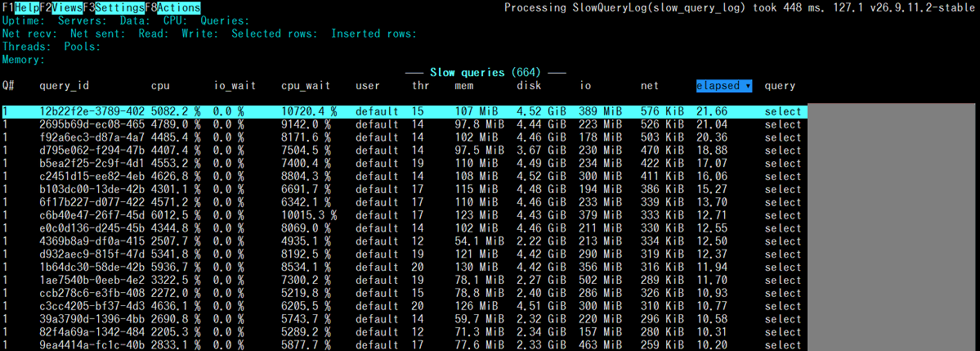This screenshot has width=980, height=351.
Task: Sort by the cpu column header
Action: click(x=161, y=86)
